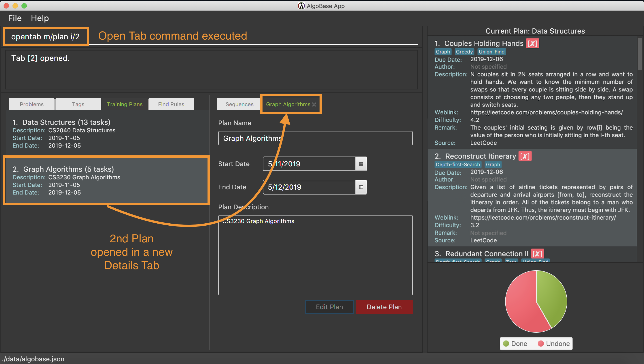The width and height of the screenshot is (644, 364).
Task: Click the Union-Find tag on Couples Holding Hands
Action: coord(492,52)
